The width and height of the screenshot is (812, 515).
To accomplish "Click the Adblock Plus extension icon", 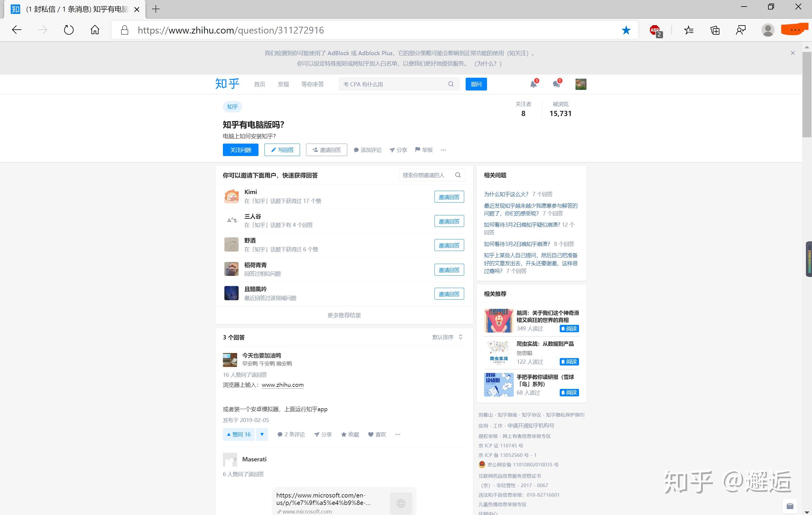I will (655, 30).
